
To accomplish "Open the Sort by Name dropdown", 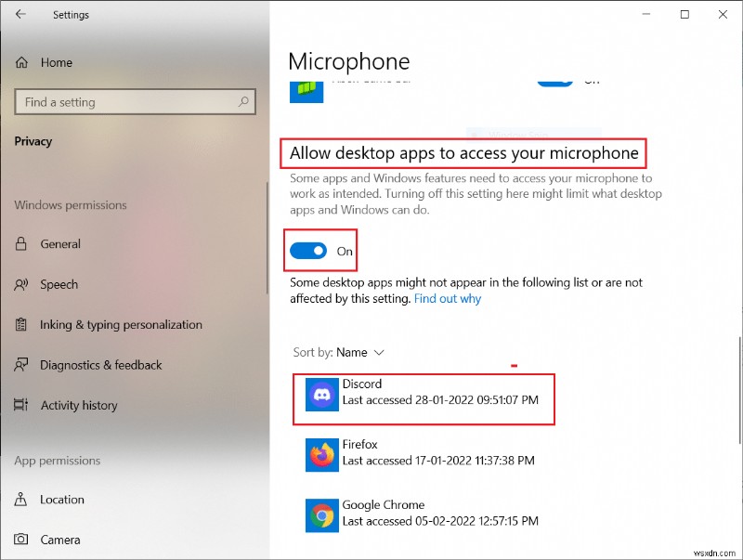I will coord(361,352).
